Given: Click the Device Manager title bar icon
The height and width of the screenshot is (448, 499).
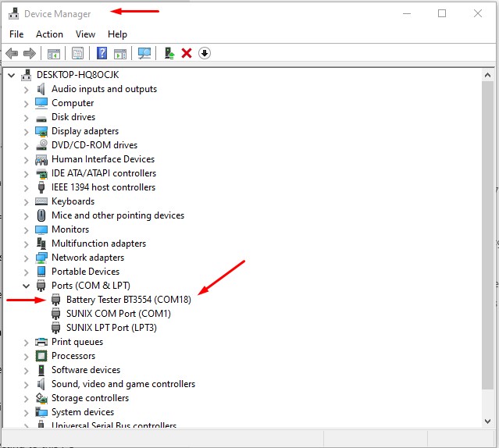Looking at the screenshot, I should [14, 14].
